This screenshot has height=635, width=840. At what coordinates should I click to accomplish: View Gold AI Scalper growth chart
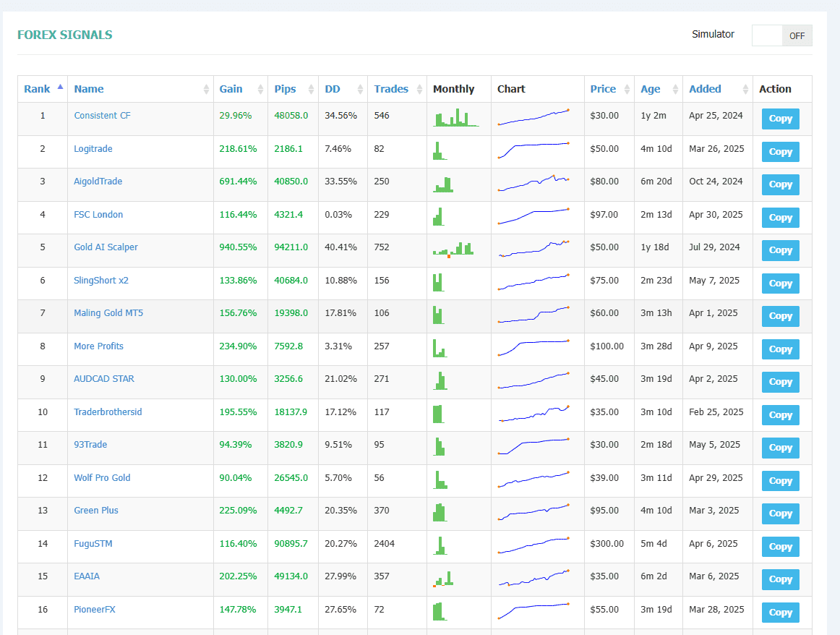533,249
